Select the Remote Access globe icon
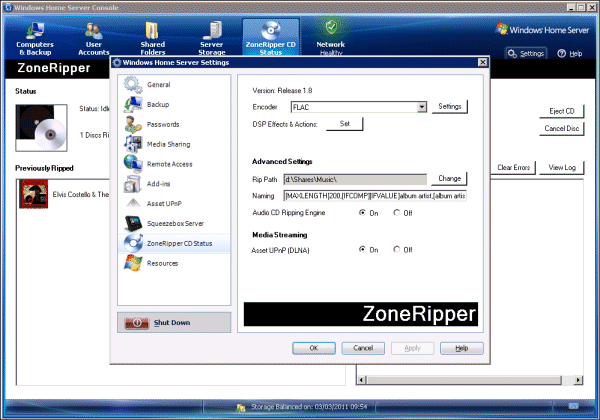 [x=133, y=164]
